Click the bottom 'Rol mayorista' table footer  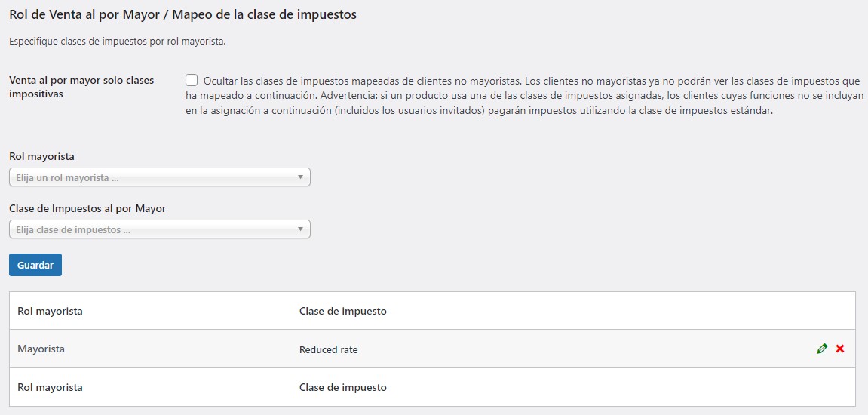[x=50, y=387]
